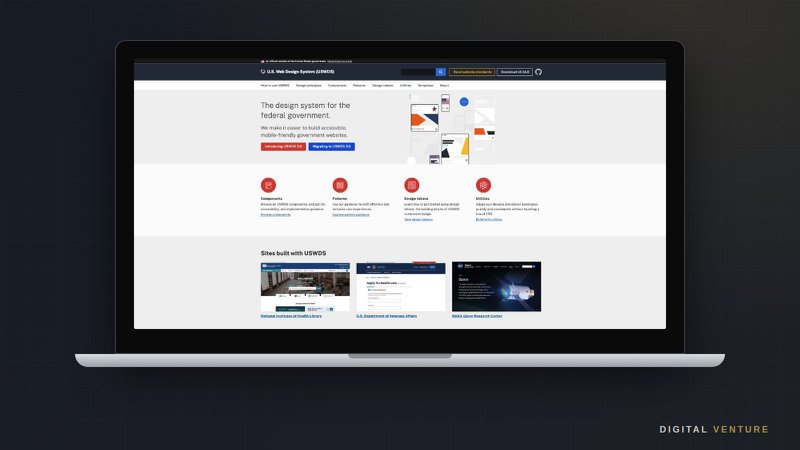The width and height of the screenshot is (800, 450).
Task: Open "NASA Glenn Research Center" link
Action: coord(477,316)
